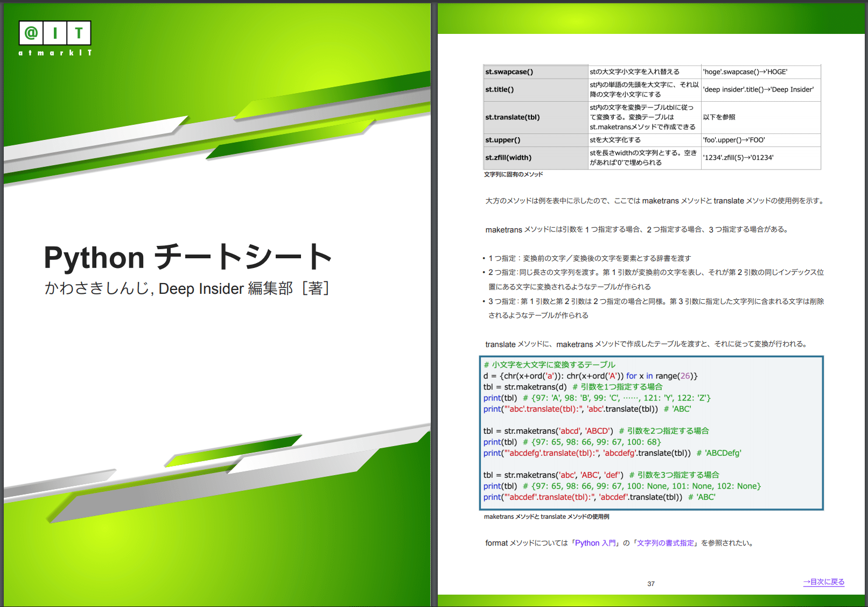Click the arrow icon before 目次に戻る
Image resolution: width=868 pixels, height=607 pixels.
coord(806,582)
